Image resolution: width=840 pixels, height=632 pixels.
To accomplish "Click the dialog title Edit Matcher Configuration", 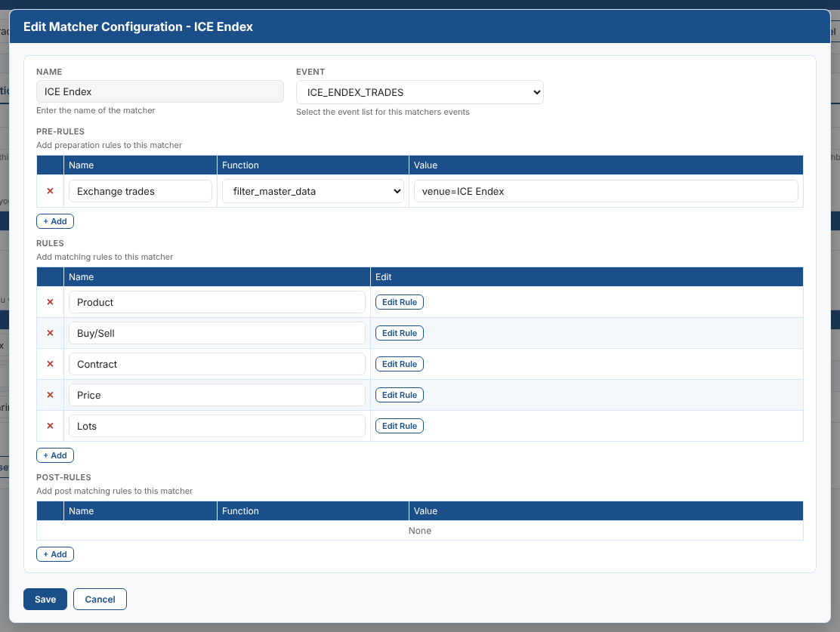I will coord(138,26).
